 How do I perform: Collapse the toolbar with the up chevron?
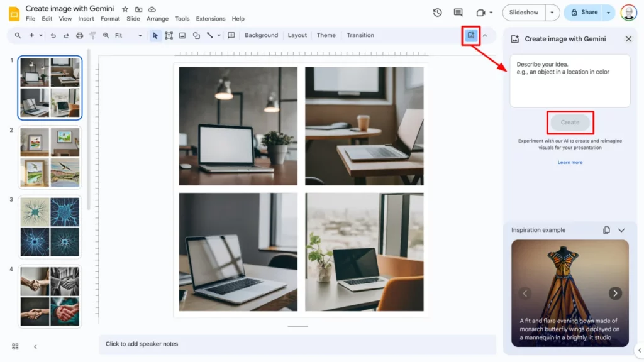(x=485, y=35)
